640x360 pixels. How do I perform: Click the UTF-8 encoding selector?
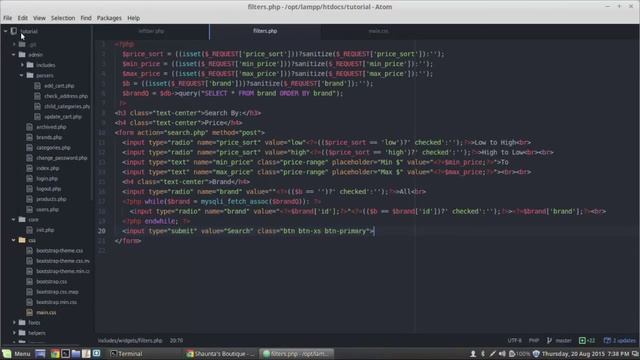(x=514, y=340)
